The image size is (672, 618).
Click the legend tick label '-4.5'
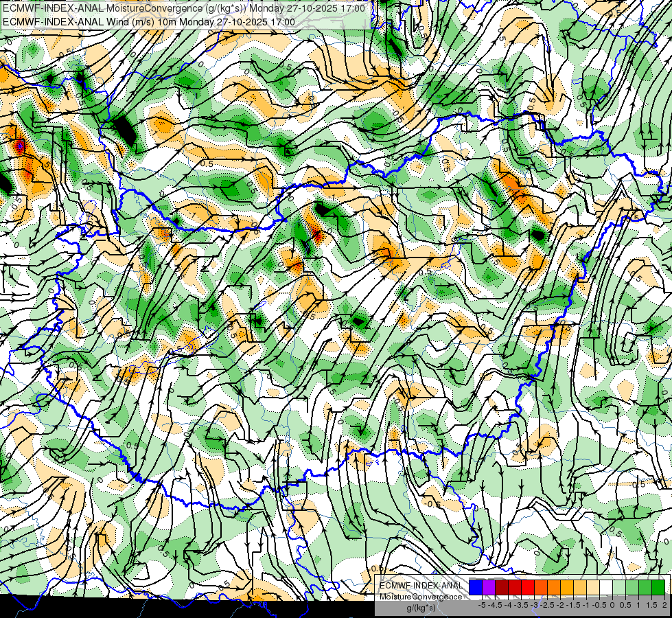click(x=496, y=605)
